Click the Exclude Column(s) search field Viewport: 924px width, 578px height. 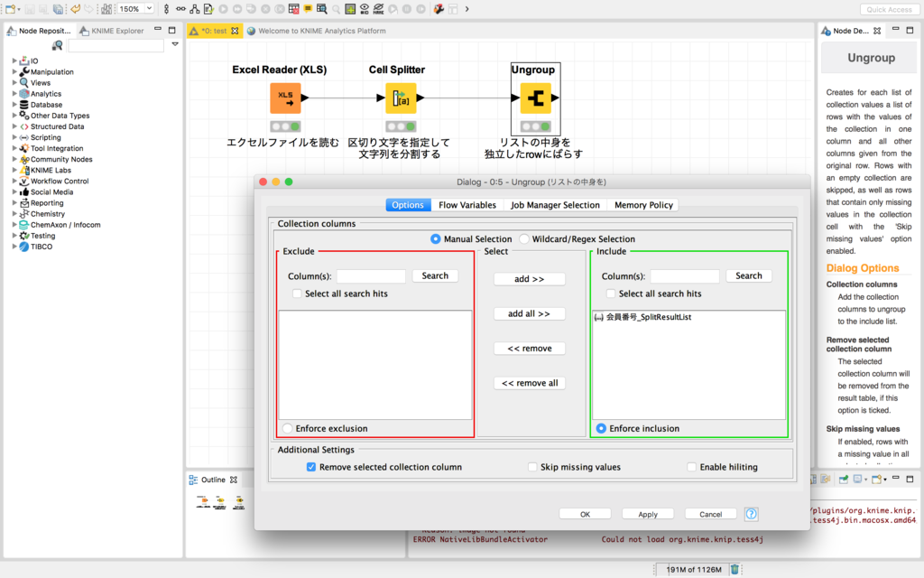371,276
